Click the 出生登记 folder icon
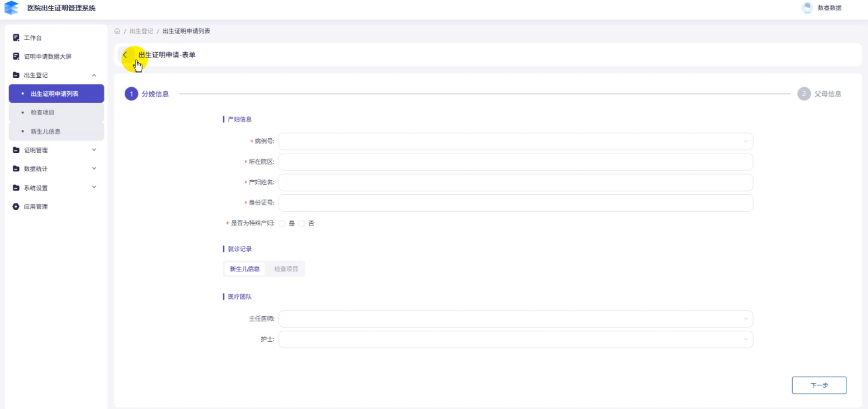This screenshot has height=409, width=868. click(x=16, y=75)
